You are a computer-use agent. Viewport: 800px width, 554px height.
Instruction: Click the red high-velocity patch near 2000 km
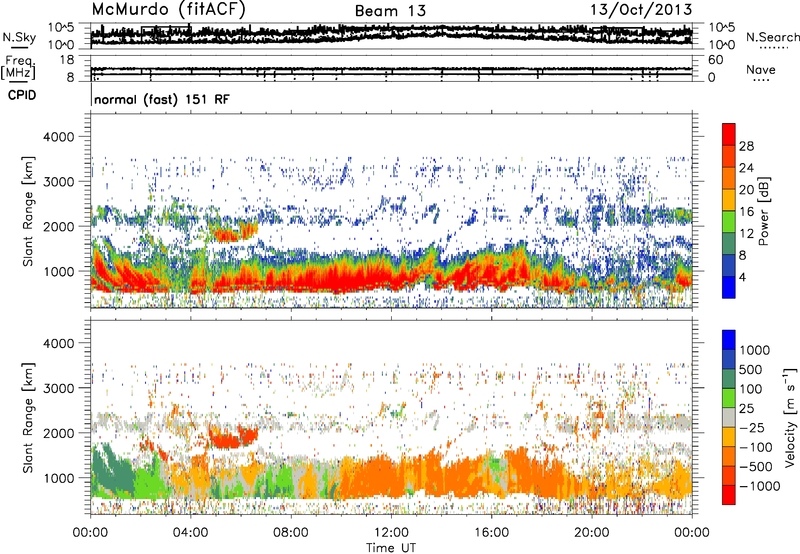point(234,439)
